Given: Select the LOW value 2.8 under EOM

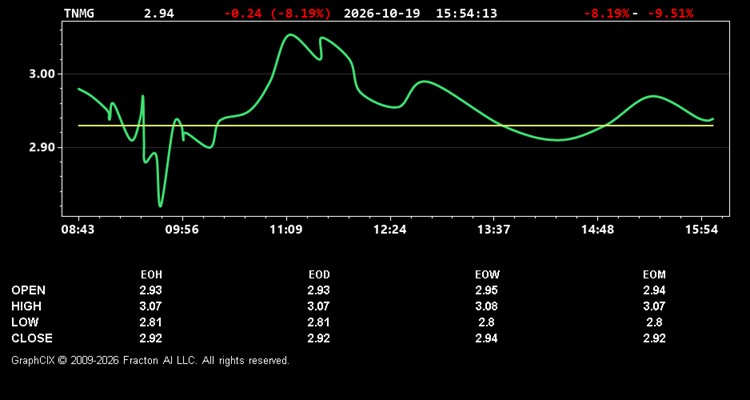Looking at the screenshot, I should [x=654, y=322].
